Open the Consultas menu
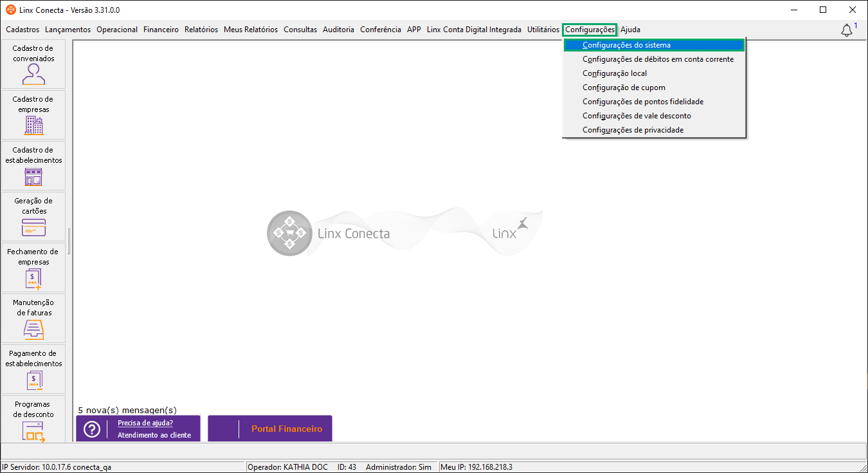Image resolution: width=868 pixels, height=473 pixels. pyautogui.click(x=300, y=30)
